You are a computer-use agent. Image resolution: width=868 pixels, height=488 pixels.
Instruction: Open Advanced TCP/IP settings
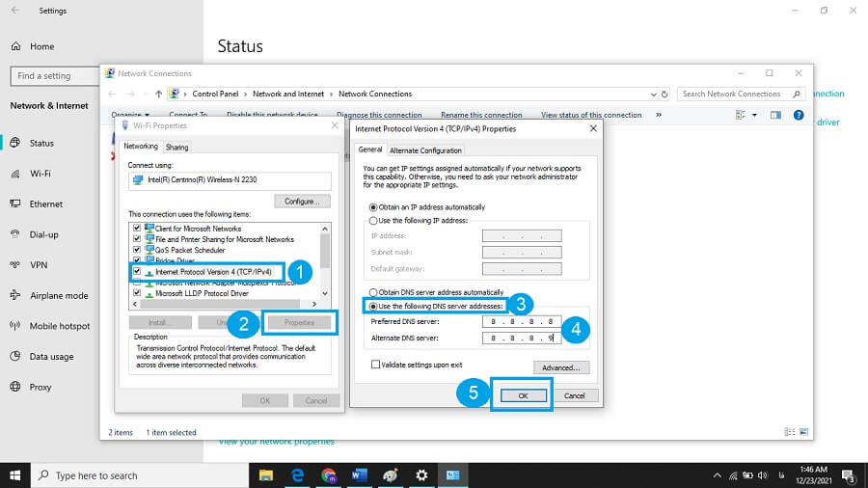coord(561,367)
